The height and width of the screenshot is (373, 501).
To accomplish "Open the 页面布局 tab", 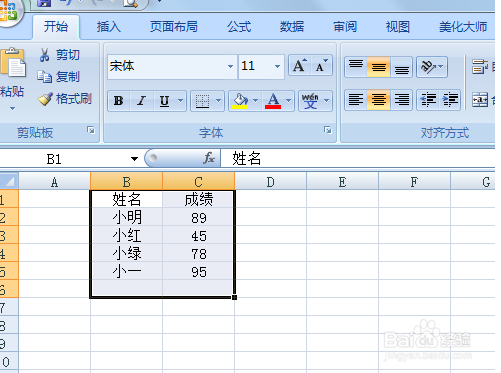I will tap(174, 27).
